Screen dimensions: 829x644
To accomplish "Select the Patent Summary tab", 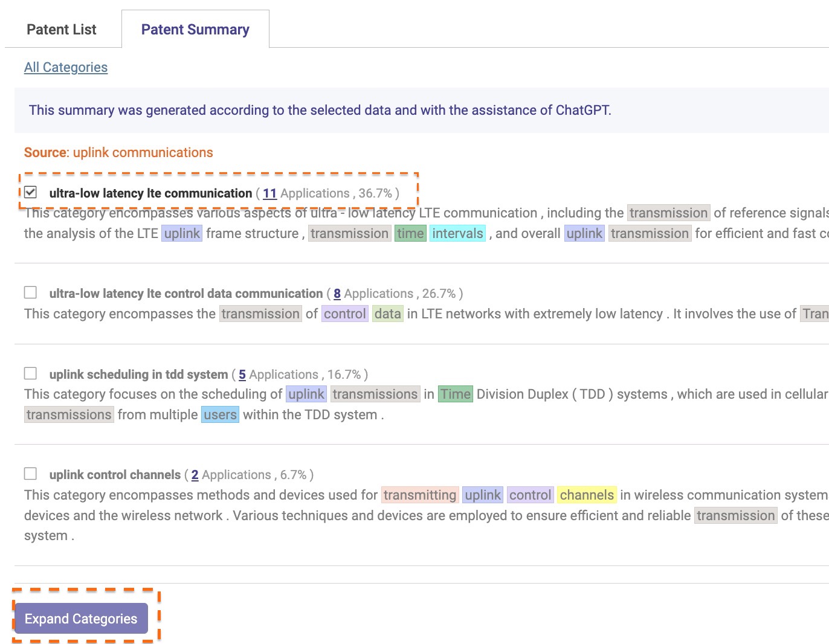I will [x=195, y=30].
